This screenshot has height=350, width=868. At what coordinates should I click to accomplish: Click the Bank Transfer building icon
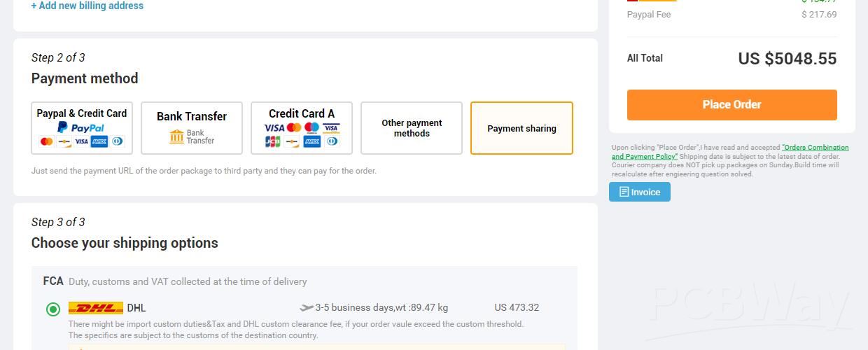(x=176, y=136)
